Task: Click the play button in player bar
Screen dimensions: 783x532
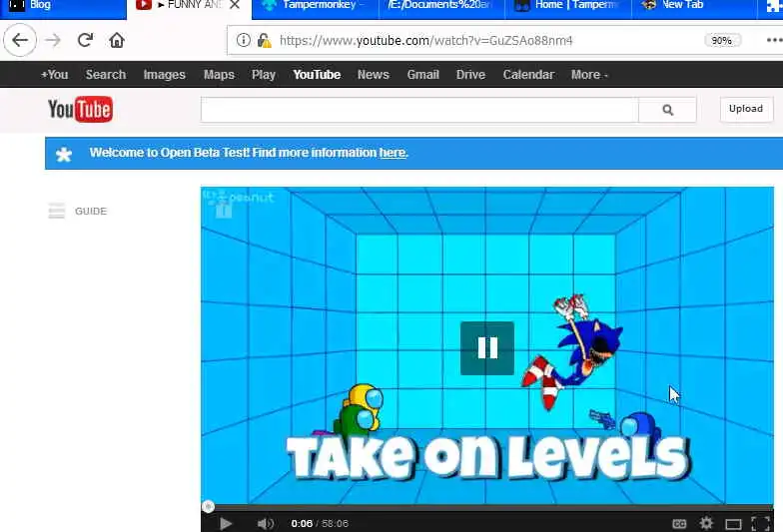Action: tap(226, 523)
